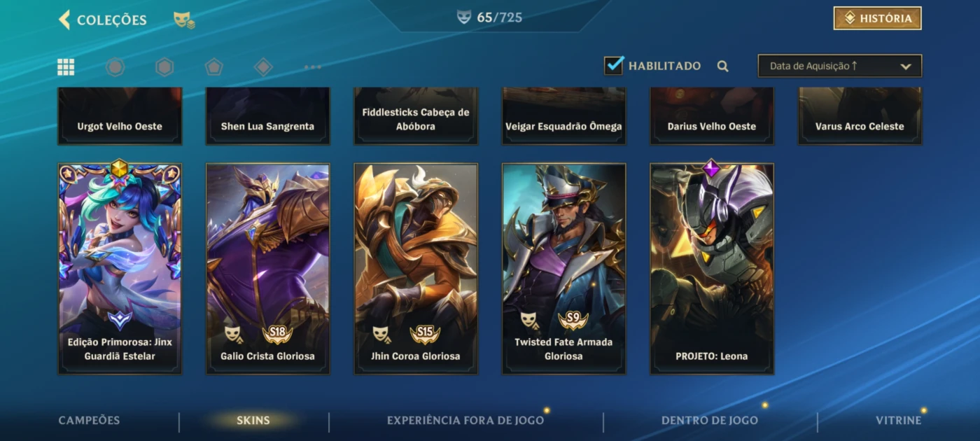
Task: Select the Jinx Guardiã Estelar skin card
Action: tap(120, 269)
